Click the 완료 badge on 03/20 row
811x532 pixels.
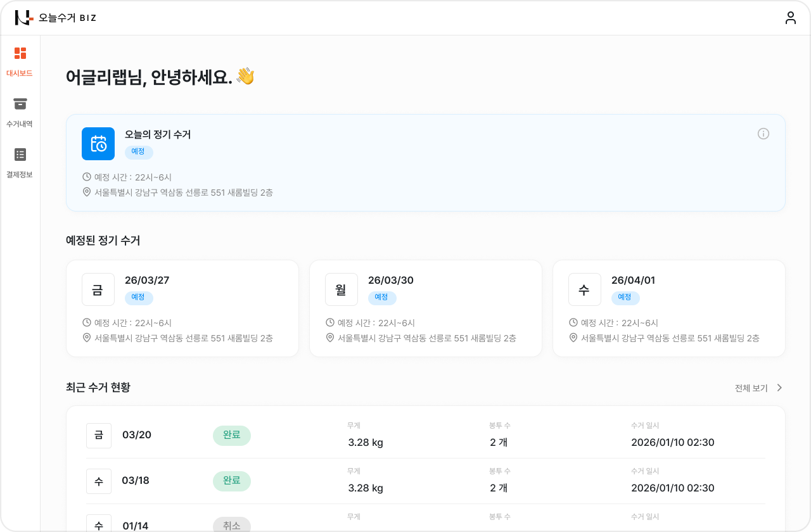tap(232, 435)
